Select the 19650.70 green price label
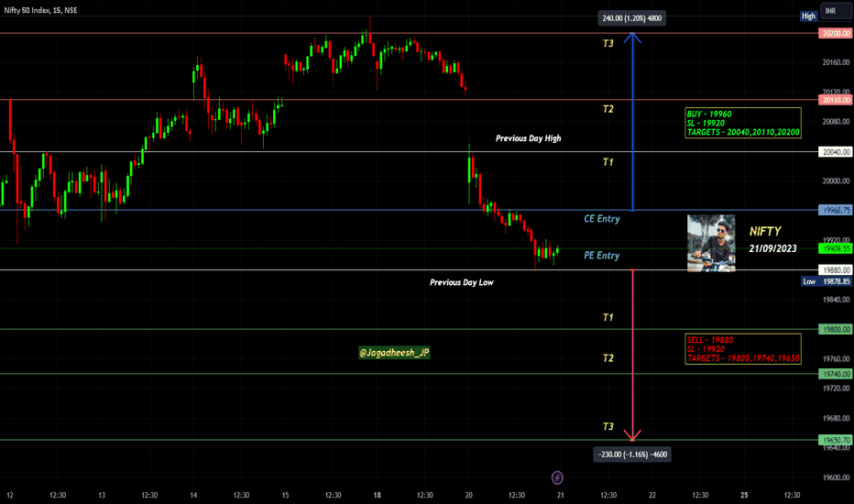 (835, 440)
